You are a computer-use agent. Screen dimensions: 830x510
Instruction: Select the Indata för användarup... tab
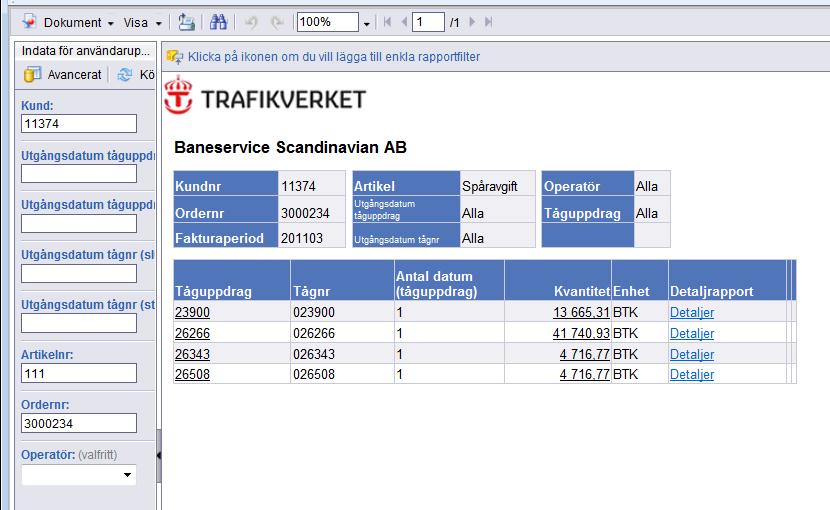tap(85, 51)
